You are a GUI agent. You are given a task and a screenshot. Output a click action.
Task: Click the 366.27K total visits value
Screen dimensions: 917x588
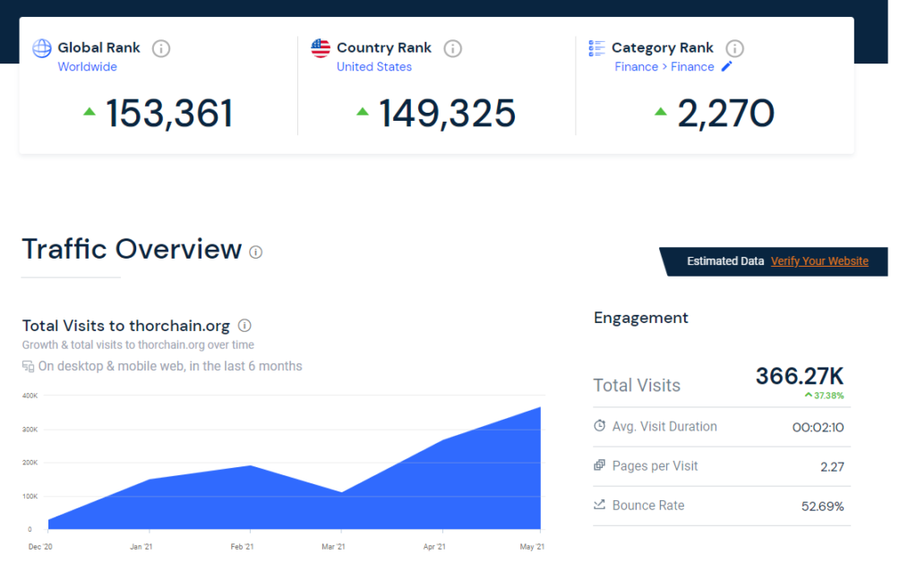799,376
